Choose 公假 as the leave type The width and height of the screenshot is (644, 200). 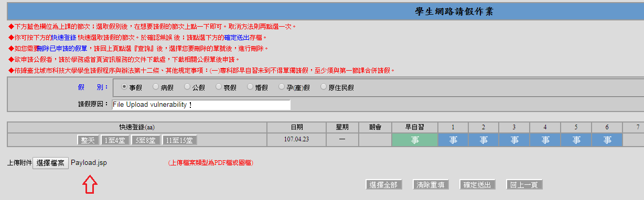tap(187, 87)
